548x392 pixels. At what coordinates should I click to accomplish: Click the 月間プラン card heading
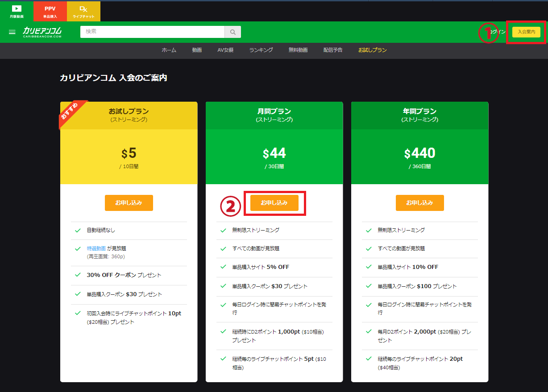(x=274, y=111)
